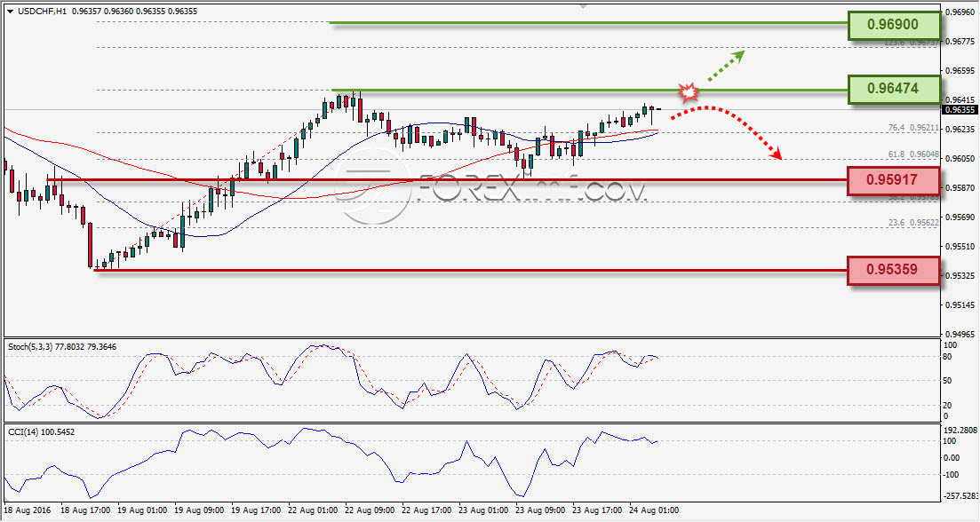The height and width of the screenshot is (522, 980).
Task: Click the Stochastic scale value 50
Action: point(947,381)
